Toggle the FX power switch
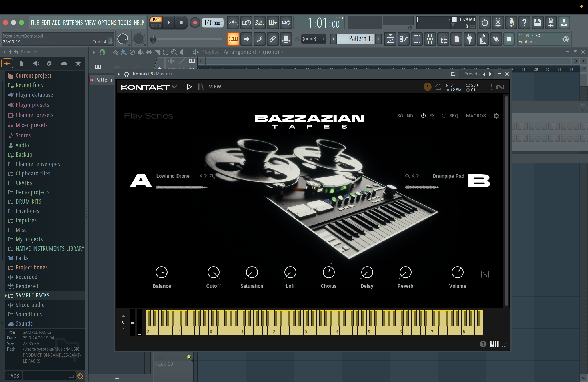The height and width of the screenshot is (382, 588). coord(423,116)
